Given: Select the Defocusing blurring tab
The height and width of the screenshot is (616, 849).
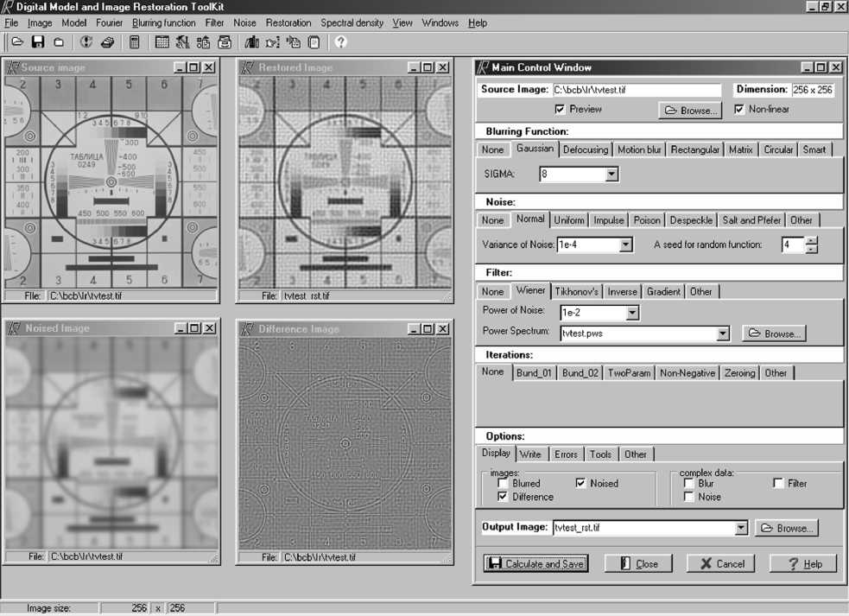Looking at the screenshot, I should click(586, 149).
